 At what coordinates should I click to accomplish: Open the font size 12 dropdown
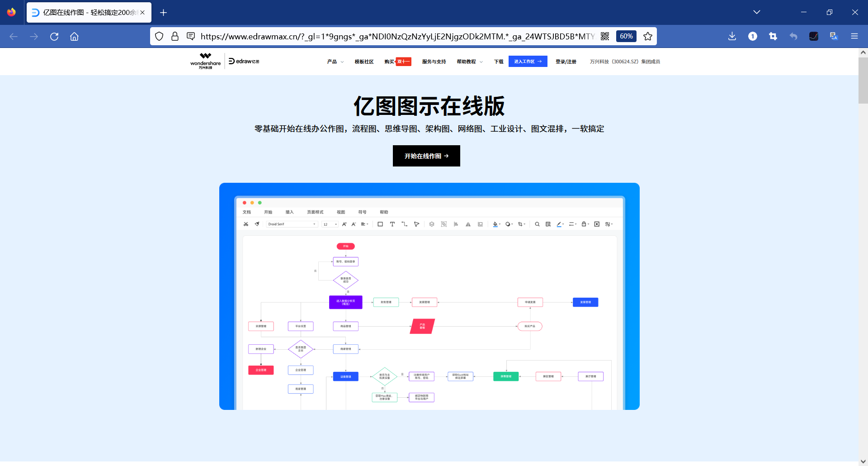click(x=330, y=224)
